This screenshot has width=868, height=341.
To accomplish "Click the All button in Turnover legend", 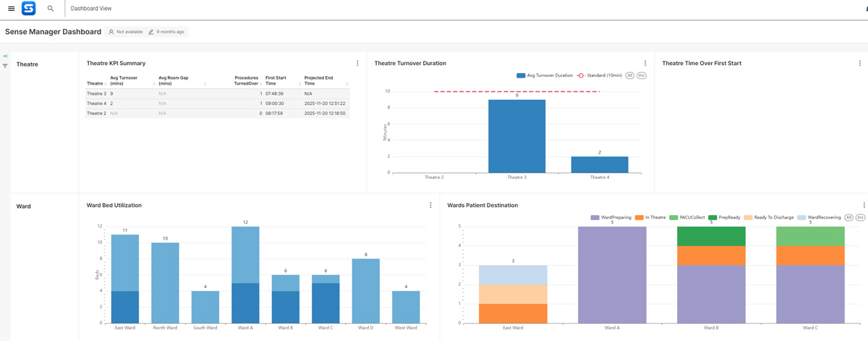I will click(x=630, y=75).
